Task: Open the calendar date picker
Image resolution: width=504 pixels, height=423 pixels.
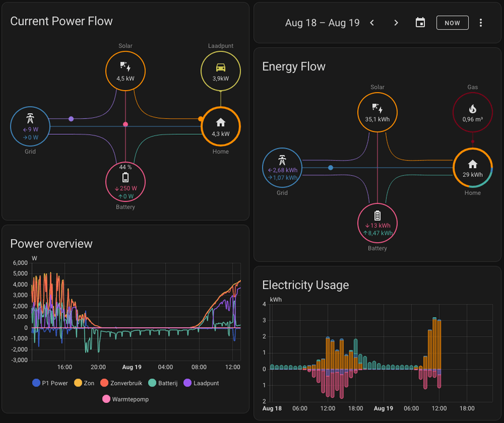Action: 420,23
